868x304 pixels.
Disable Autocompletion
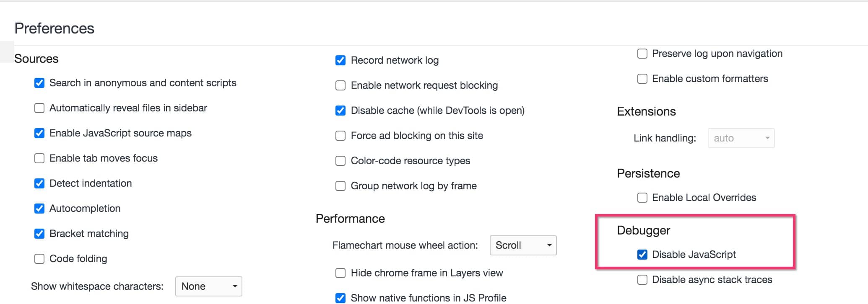point(39,209)
